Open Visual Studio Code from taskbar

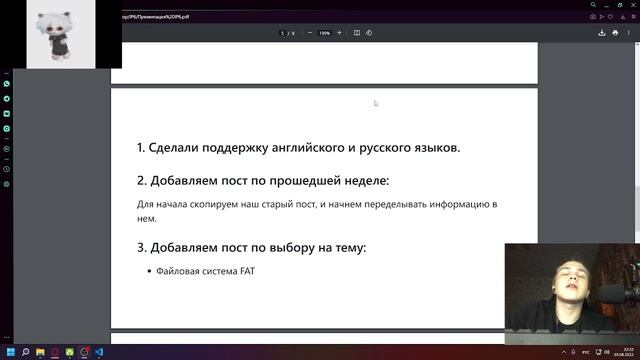click(x=99, y=352)
